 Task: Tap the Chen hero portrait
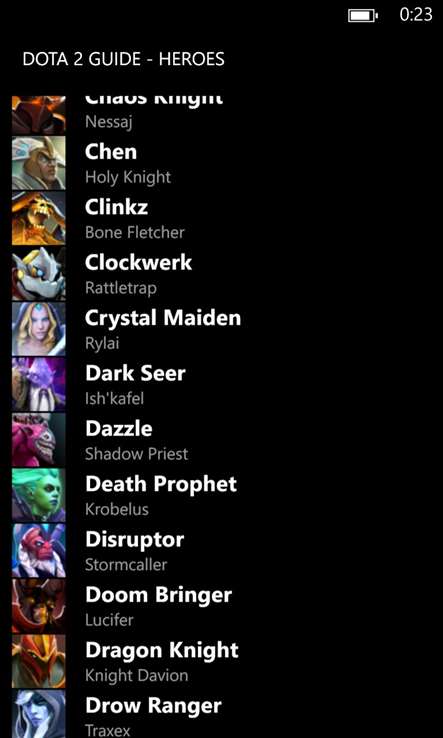tap(39, 163)
